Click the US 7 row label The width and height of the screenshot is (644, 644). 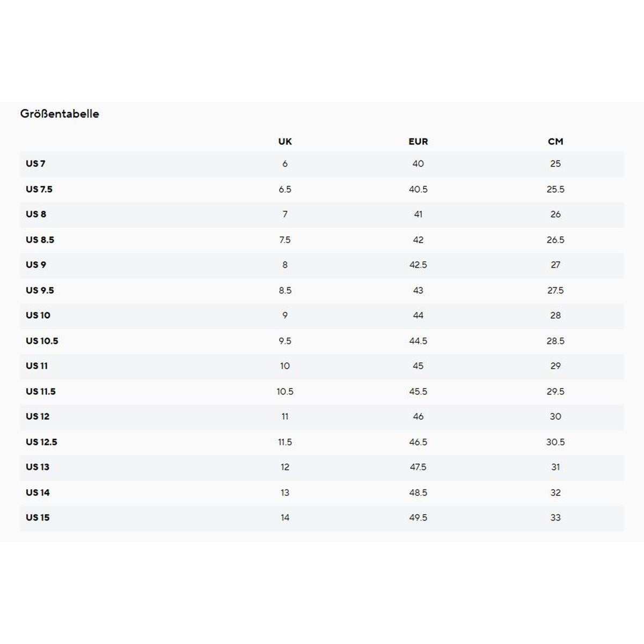pos(35,164)
